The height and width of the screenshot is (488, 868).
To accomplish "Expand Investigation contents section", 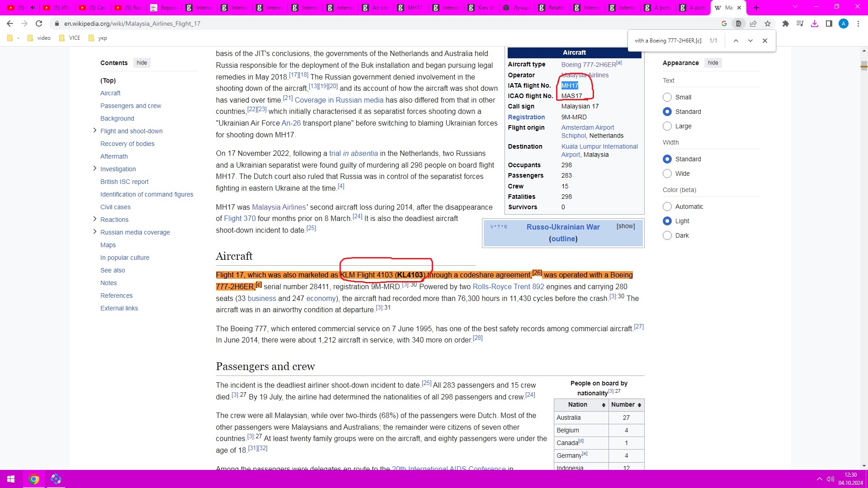I will click(x=94, y=169).
